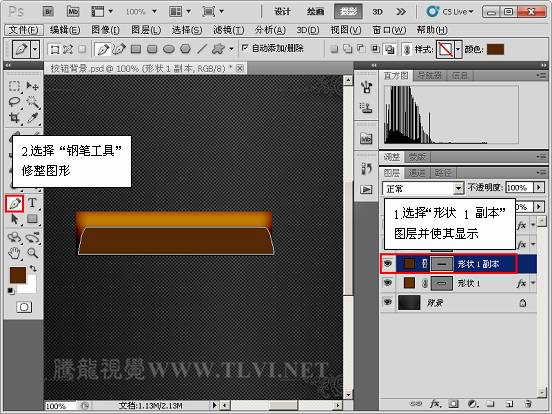Expand fx effects arrow on 形状 1 layer
The height and width of the screenshot is (414, 552).
(533, 283)
